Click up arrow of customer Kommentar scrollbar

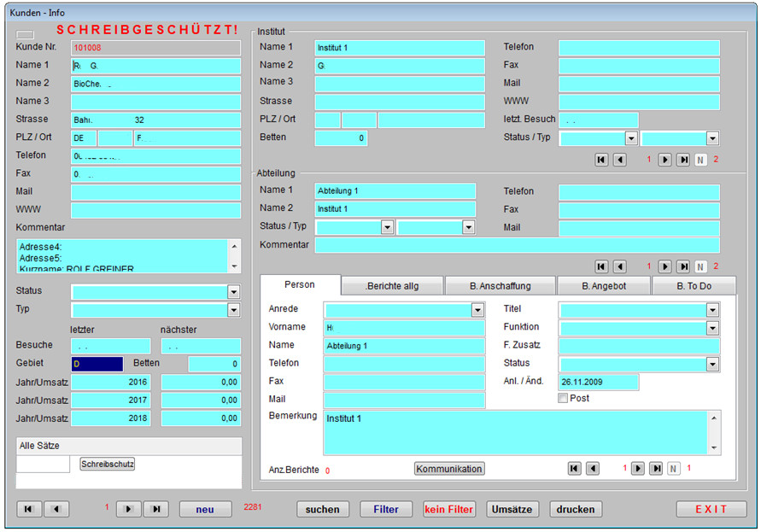click(234, 247)
